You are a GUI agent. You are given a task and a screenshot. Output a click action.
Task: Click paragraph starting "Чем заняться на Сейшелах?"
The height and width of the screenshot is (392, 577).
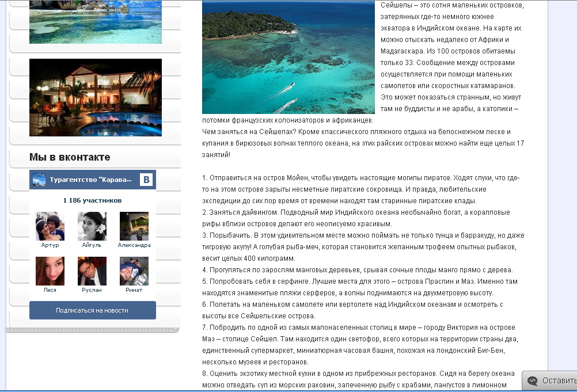(363, 143)
